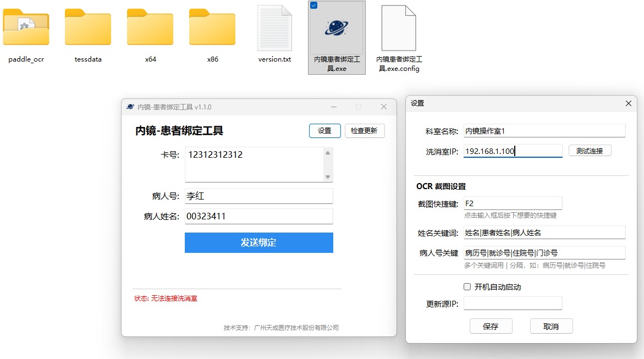Click the 内镜患者绑定工具.exe planet icon
Image resolution: width=644 pixels, height=359 pixels.
(337, 28)
